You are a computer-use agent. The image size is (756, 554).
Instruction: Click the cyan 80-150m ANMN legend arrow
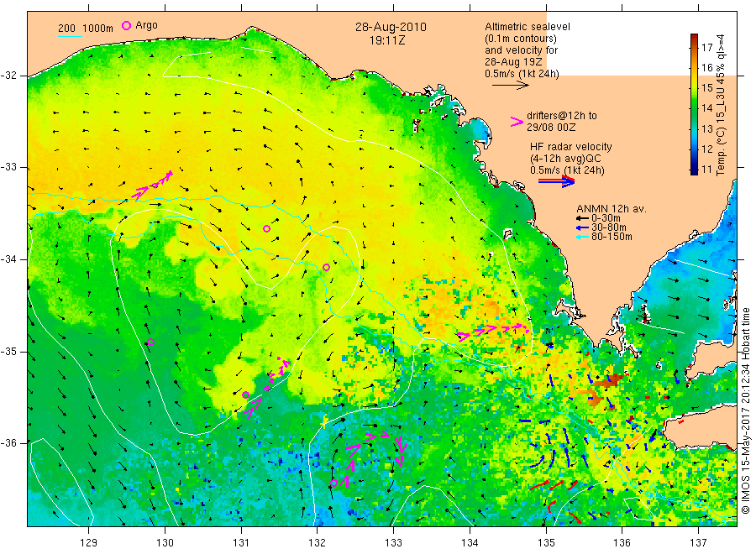pos(582,237)
